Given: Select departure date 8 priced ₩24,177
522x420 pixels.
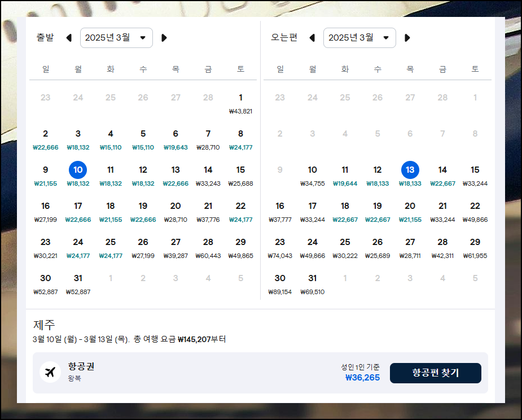Looking at the screenshot, I should click(241, 140).
